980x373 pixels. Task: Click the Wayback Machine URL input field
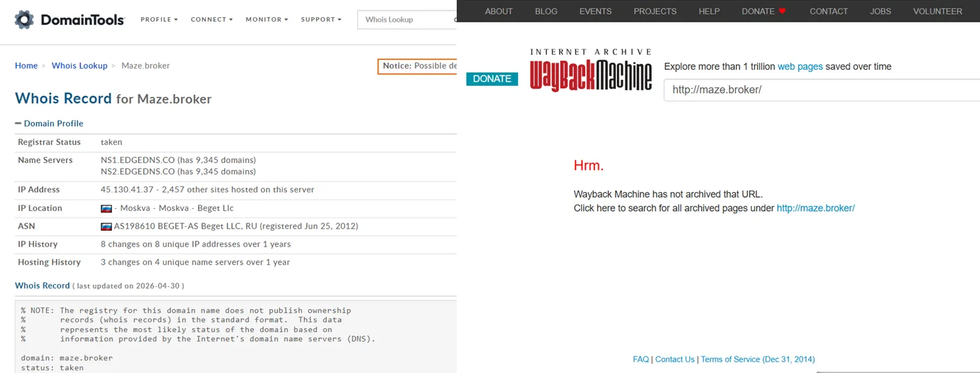[x=822, y=90]
